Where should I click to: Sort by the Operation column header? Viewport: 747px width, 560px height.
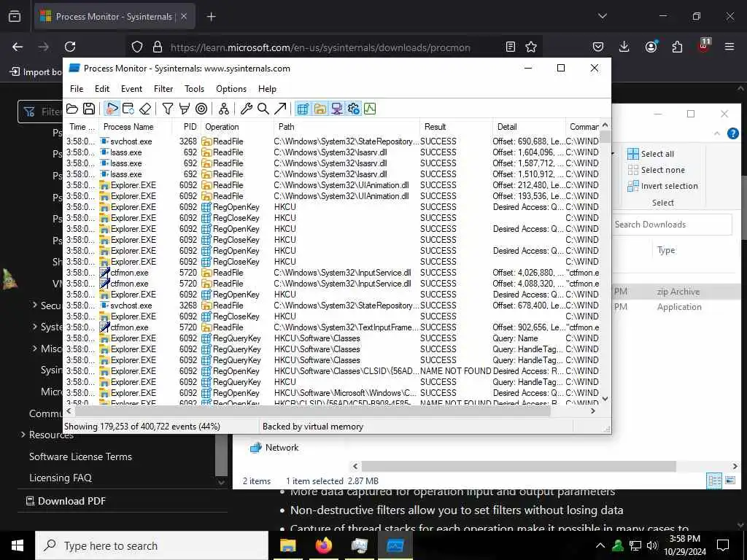click(238, 127)
